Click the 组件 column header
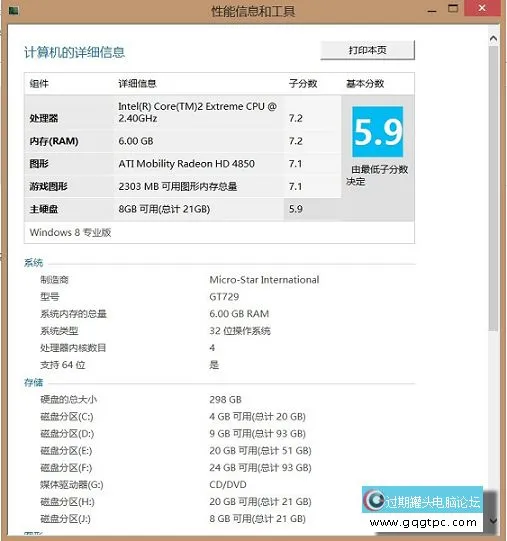507x541 pixels. point(39,83)
